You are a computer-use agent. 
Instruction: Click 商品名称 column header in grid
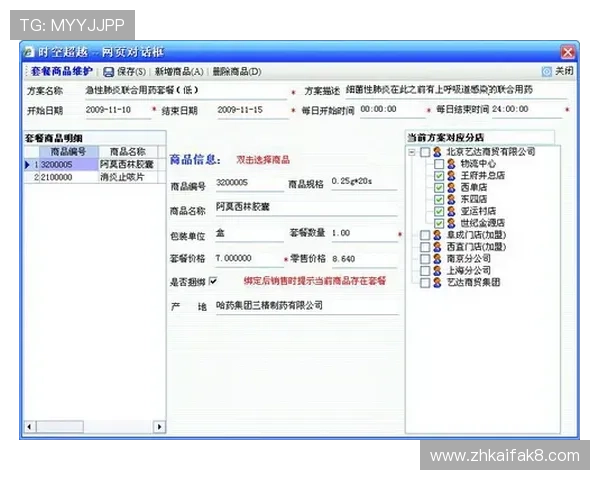pyautogui.click(x=128, y=152)
